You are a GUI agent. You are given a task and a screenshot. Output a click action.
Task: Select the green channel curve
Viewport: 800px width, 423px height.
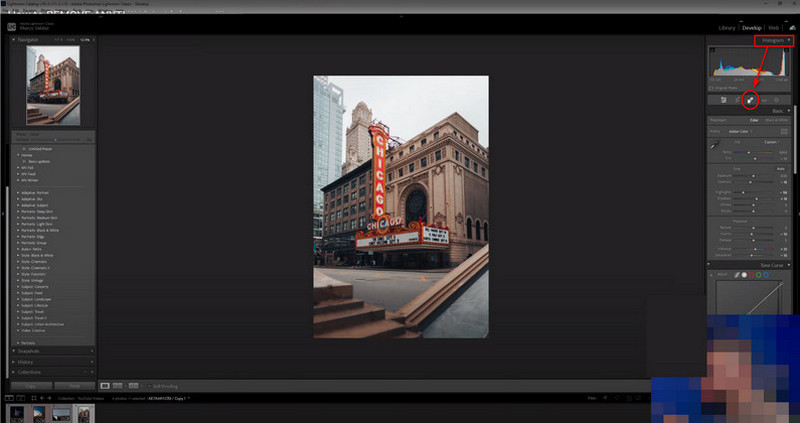click(759, 275)
